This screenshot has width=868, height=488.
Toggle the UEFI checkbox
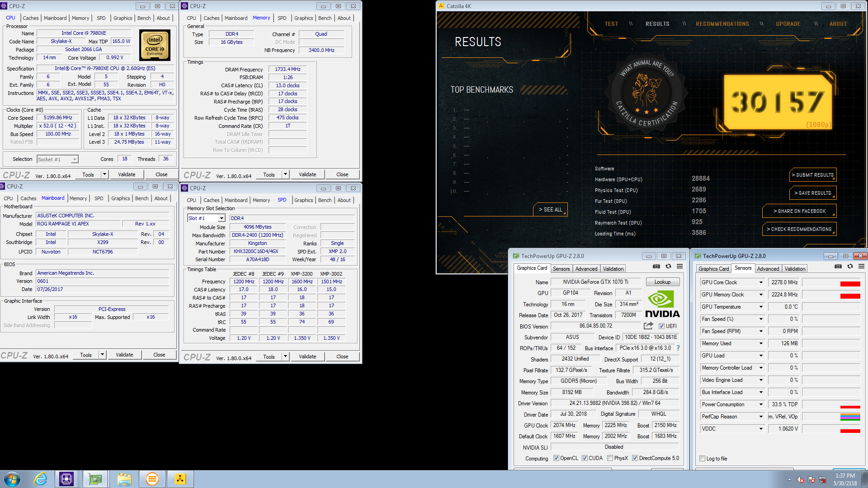pyautogui.click(x=661, y=326)
